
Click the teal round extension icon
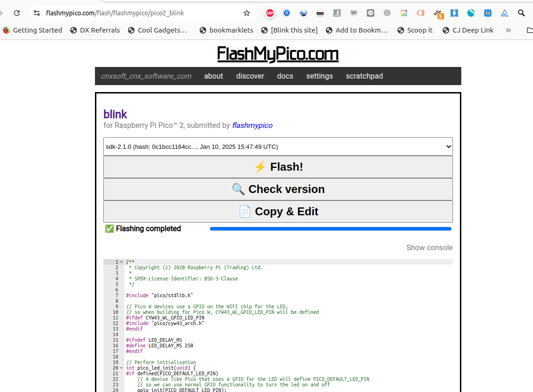[471, 13]
